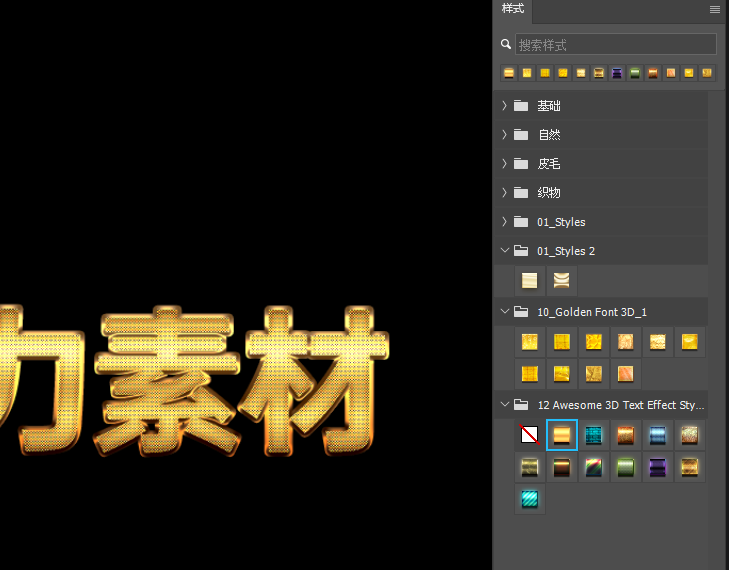The height and width of the screenshot is (570, 729).
Task: Click the magnifier icon beside style search
Action: [507, 45]
